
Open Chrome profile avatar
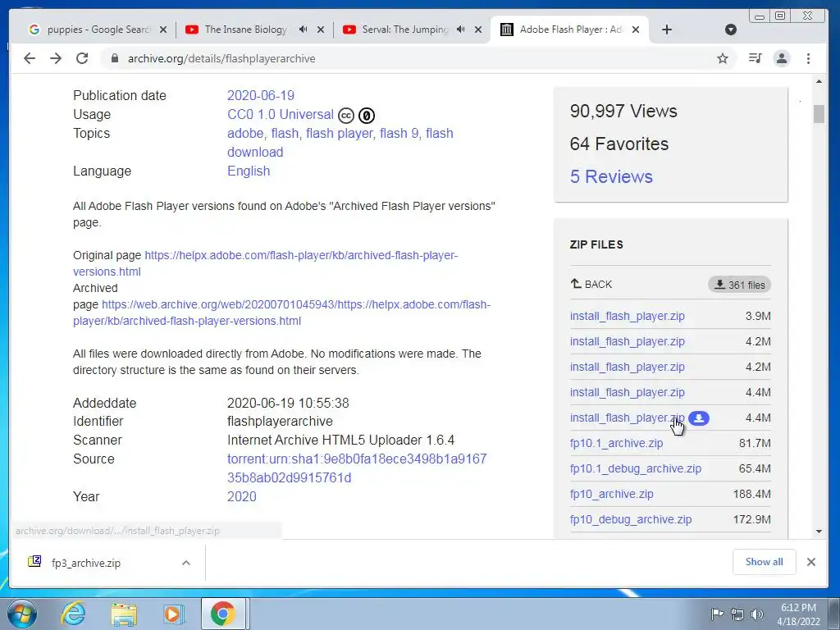pyautogui.click(x=782, y=58)
